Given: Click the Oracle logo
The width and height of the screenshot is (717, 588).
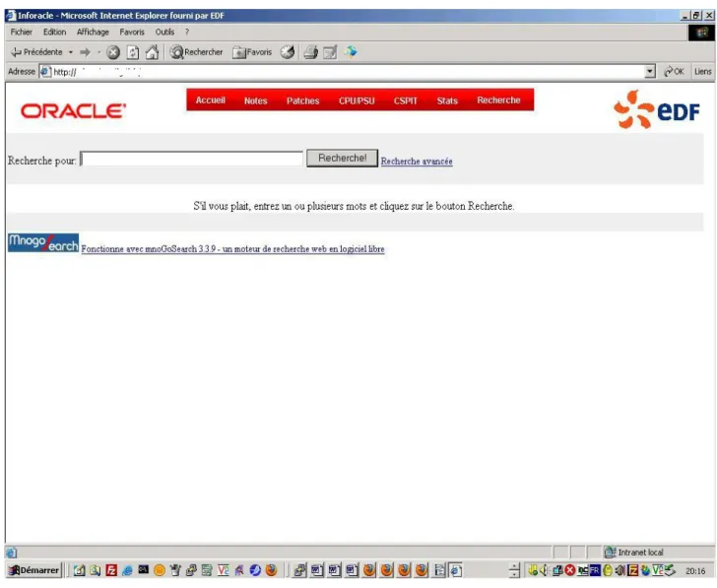Looking at the screenshot, I should coord(73,111).
